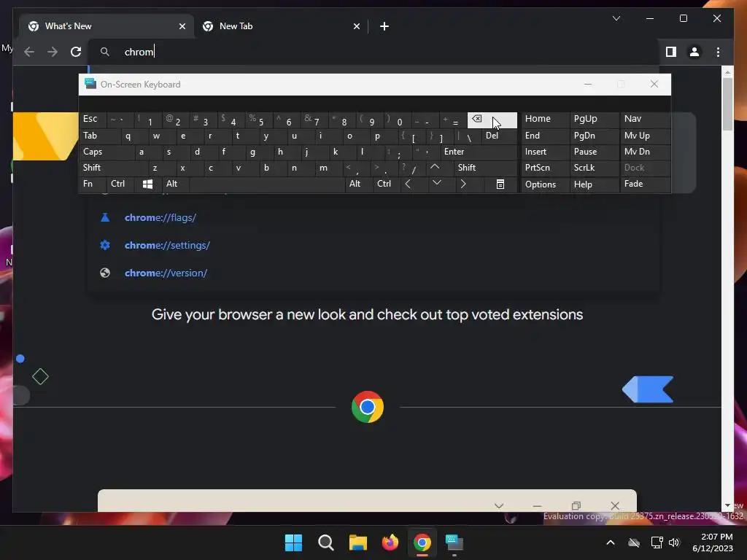The height and width of the screenshot is (560, 747).
Task: Click the PgUp key on the On-Screen Keyboard
Action: point(595,119)
